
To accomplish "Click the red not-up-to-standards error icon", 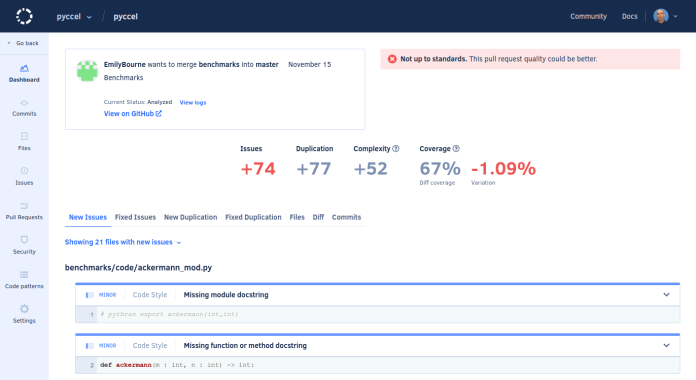I will (x=392, y=59).
